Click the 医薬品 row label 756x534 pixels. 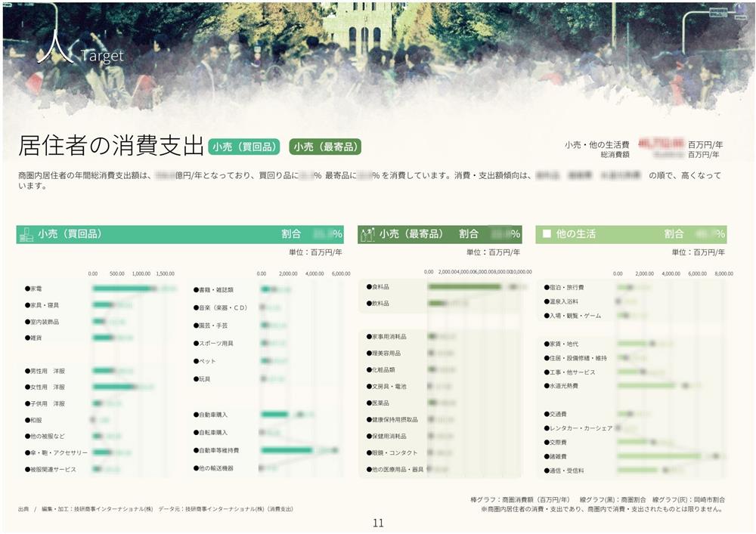[x=378, y=403]
